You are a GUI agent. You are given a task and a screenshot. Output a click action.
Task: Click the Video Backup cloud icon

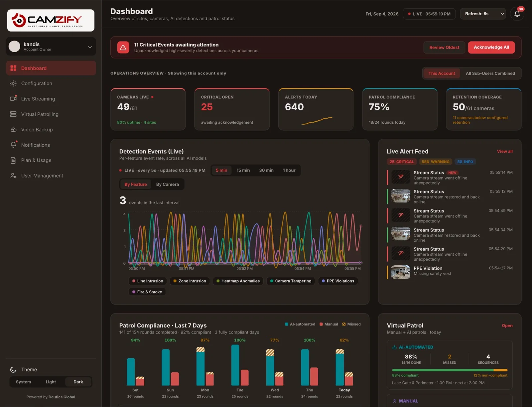(13, 130)
